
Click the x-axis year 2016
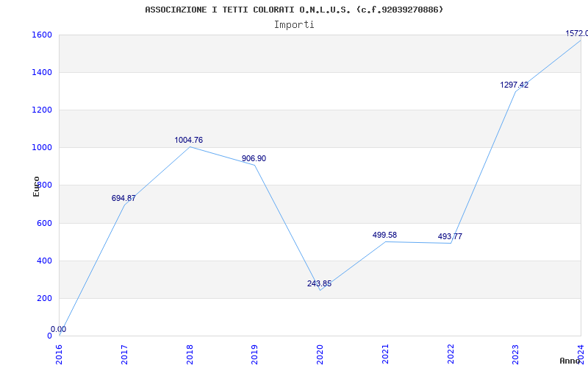pos(60,354)
